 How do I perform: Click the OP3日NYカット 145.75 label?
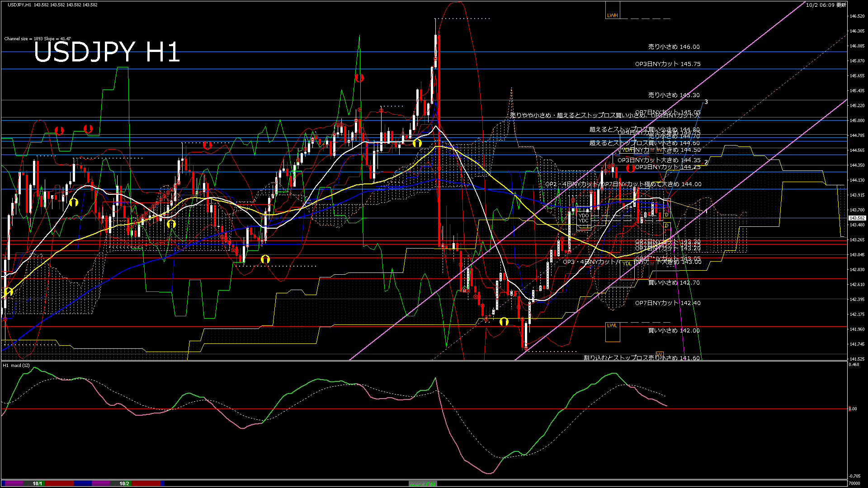[668, 64]
